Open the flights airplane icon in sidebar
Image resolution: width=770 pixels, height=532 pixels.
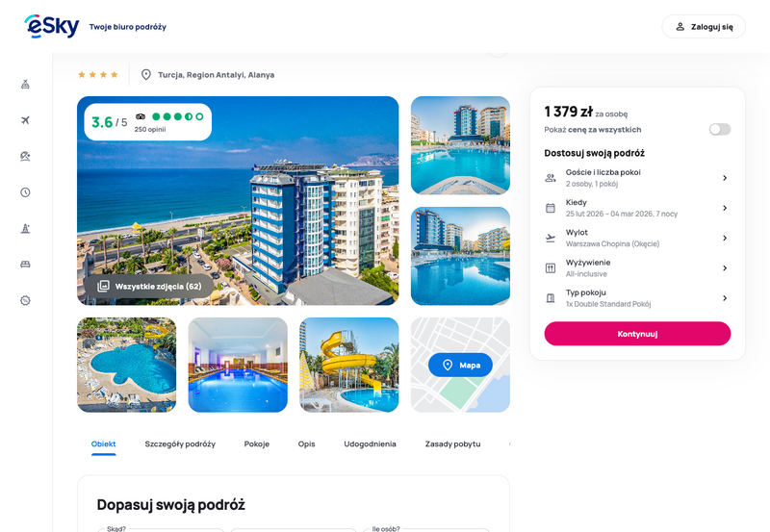[x=26, y=120]
